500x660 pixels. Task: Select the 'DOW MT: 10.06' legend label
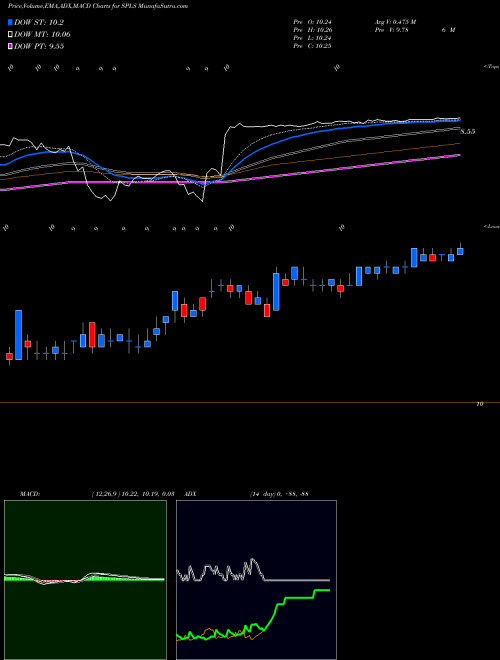click(x=42, y=35)
